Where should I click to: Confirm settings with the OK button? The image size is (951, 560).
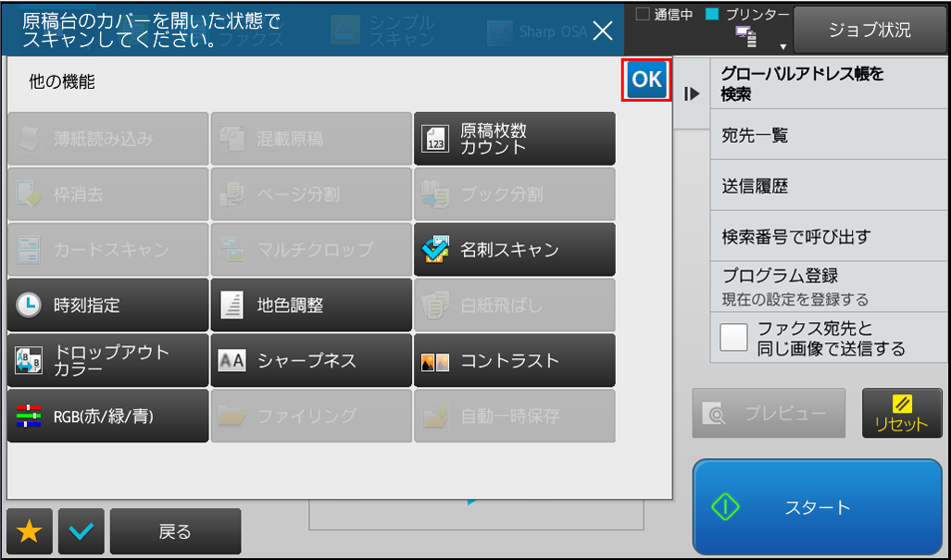[x=646, y=80]
